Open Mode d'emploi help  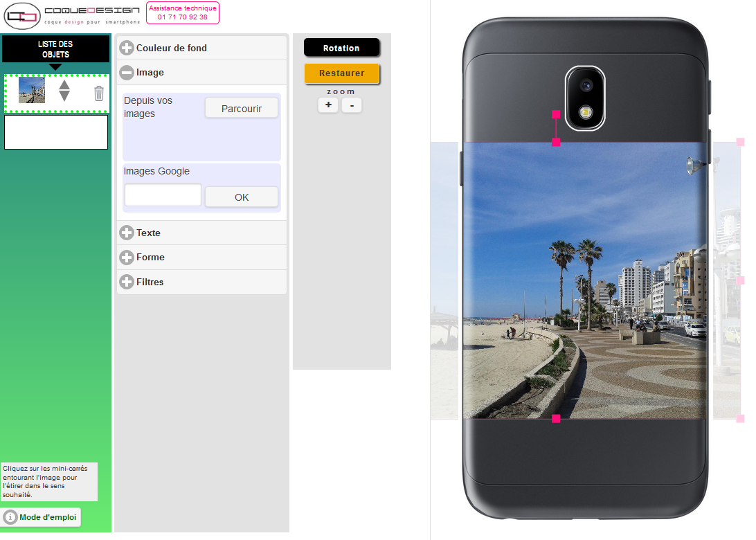coord(41,517)
